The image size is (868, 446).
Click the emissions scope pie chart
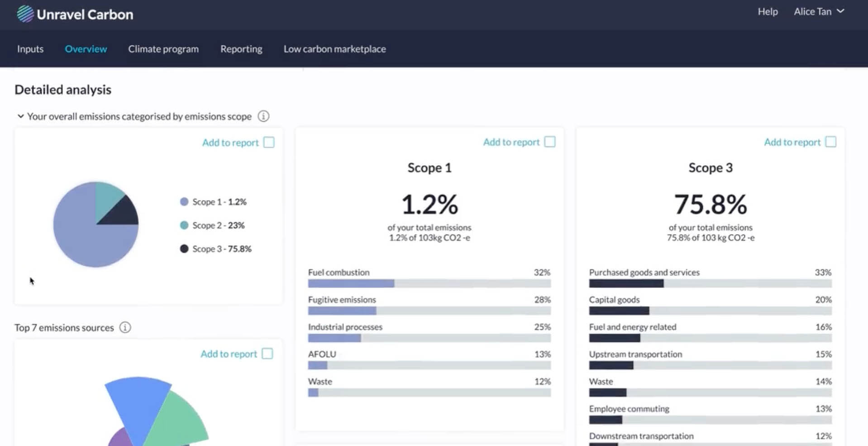click(x=96, y=224)
